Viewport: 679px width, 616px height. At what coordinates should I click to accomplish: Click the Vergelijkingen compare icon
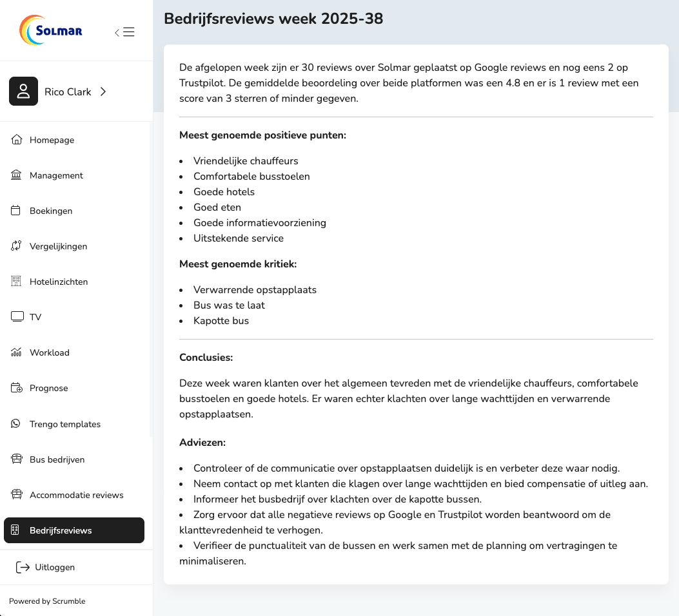coord(17,246)
